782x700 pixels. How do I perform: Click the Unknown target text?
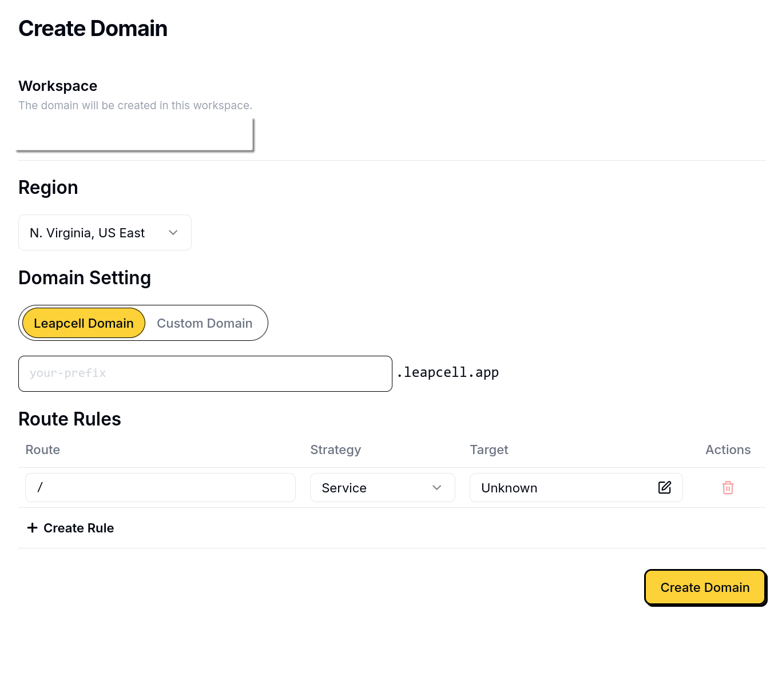509,488
